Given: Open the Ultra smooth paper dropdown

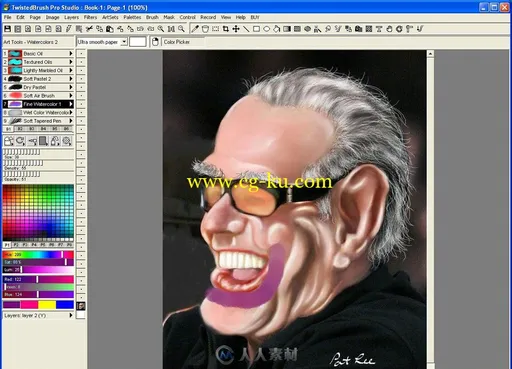Looking at the screenshot, I should (124, 42).
